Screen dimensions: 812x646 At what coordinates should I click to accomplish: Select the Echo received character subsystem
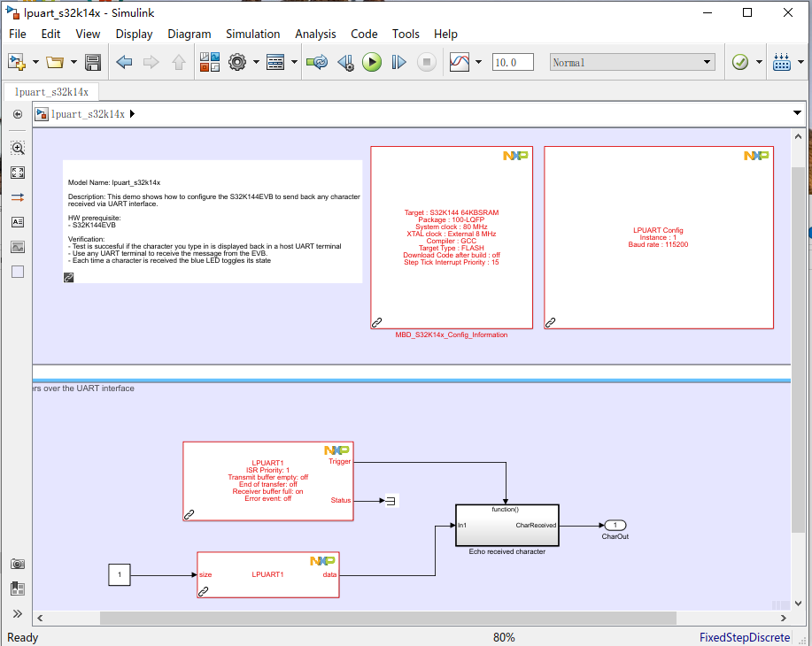[x=507, y=525]
